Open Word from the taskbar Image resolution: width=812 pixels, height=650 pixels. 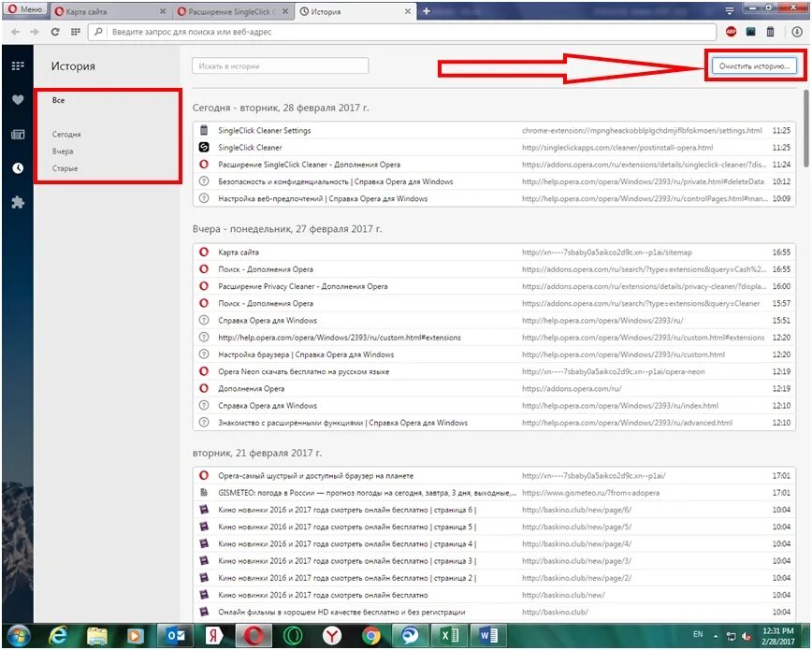(x=487, y=635)
